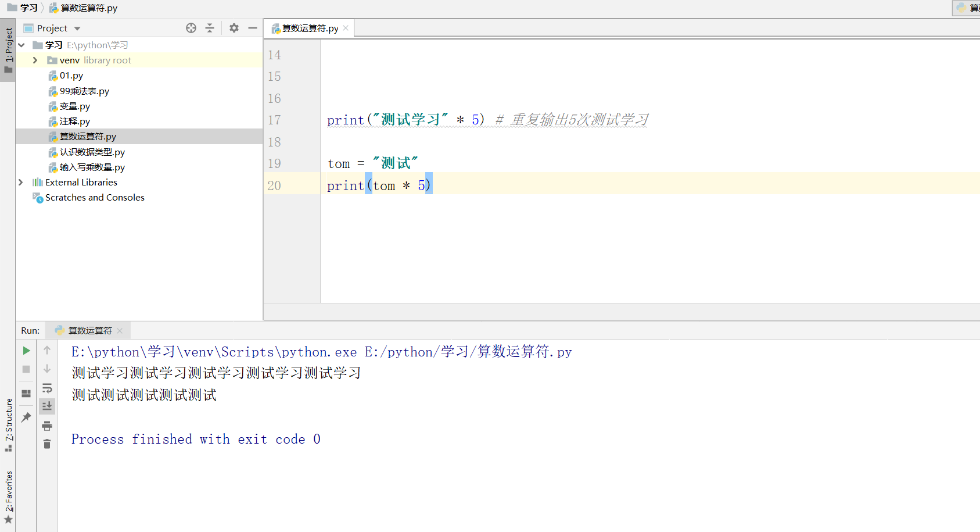Click External Libraries label

pyautogui.click(x=81, y=183)
